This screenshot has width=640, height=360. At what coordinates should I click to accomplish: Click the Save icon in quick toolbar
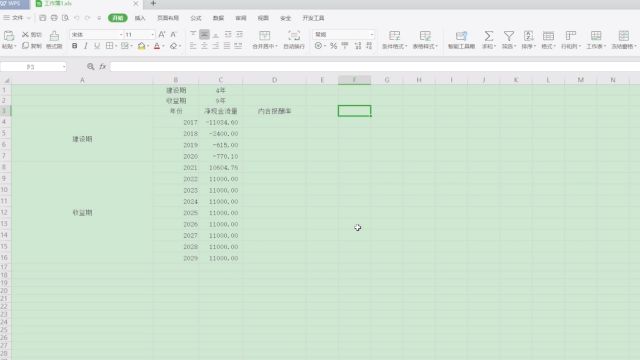point(42,18)
